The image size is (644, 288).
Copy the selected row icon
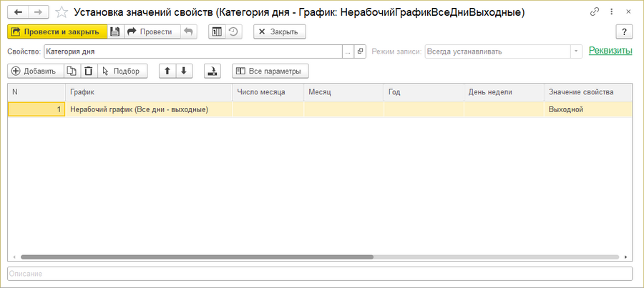click(72, 71)
